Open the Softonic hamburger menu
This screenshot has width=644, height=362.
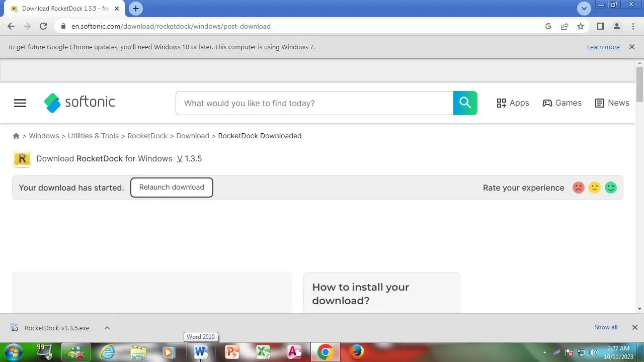click(20, 103)
